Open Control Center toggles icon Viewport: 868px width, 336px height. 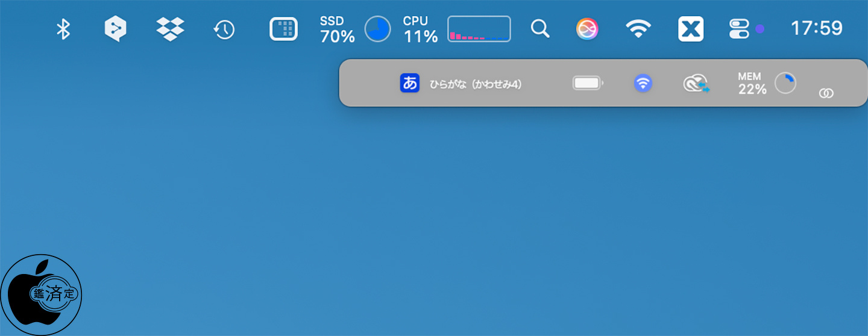pos(739,29)
